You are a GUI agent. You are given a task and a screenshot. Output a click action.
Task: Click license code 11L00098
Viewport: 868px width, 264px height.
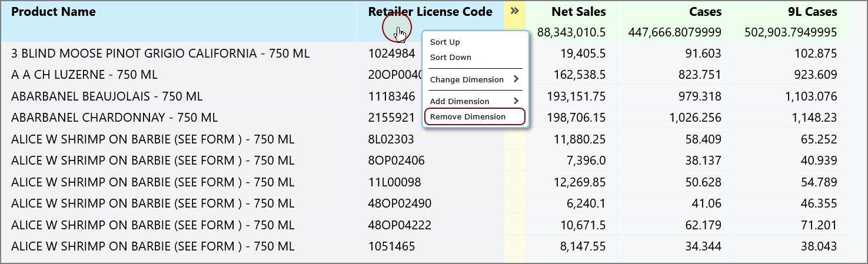(394, 182)
